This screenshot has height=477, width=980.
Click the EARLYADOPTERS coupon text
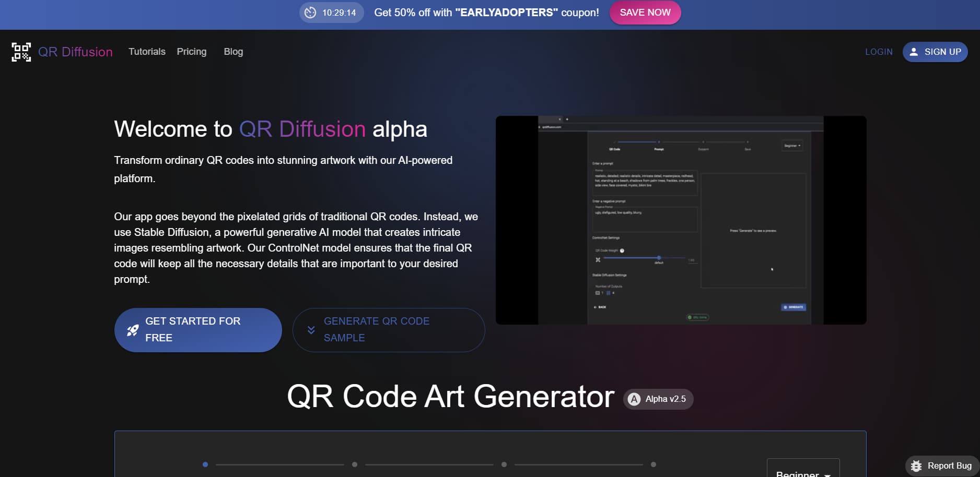click(507, 13)
